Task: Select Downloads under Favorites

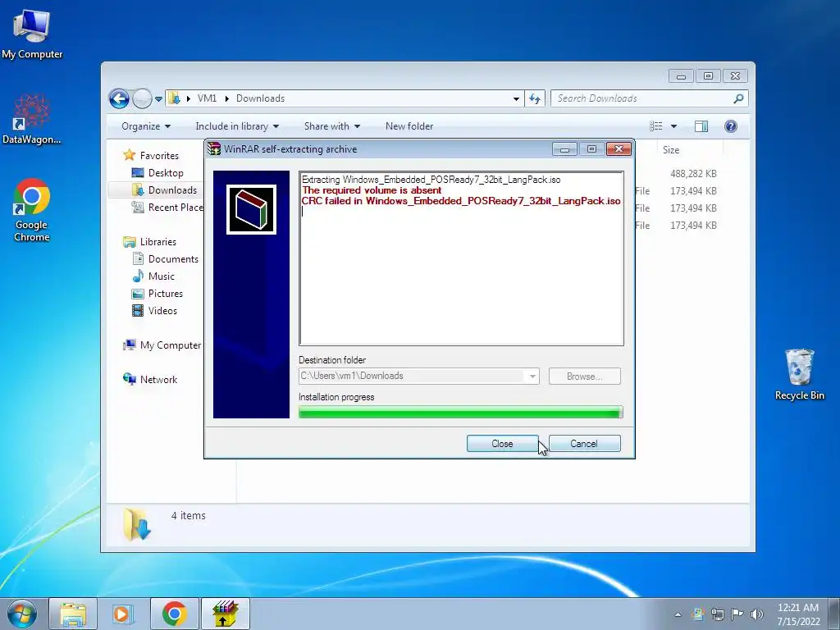Action: 164,190
